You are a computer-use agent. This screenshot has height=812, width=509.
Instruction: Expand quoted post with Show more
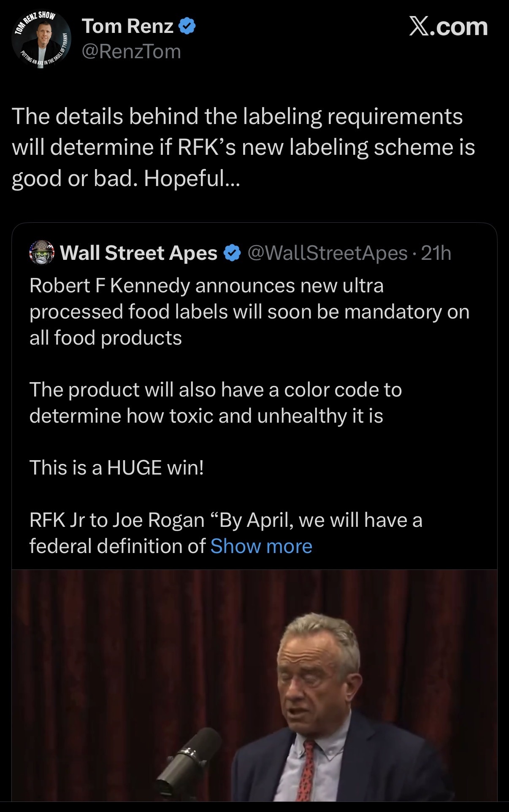click(x=261, y=546)
